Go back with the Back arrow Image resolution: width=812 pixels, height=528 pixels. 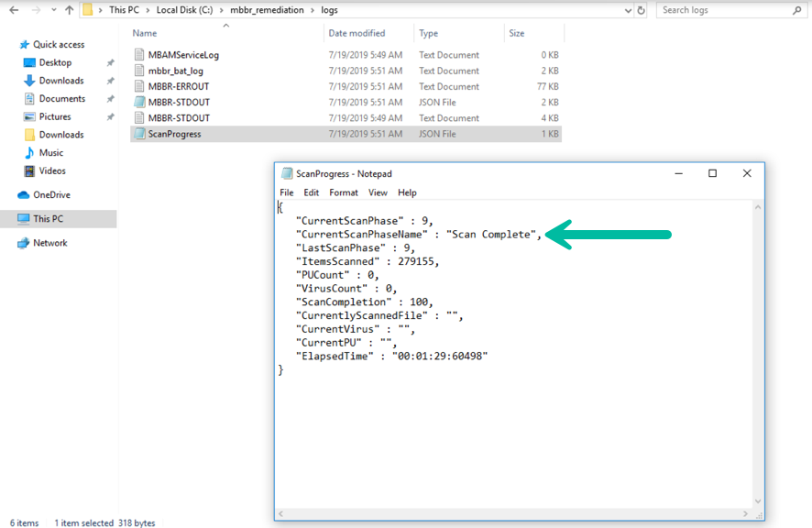pyautogui.click(x=14, y=10)
